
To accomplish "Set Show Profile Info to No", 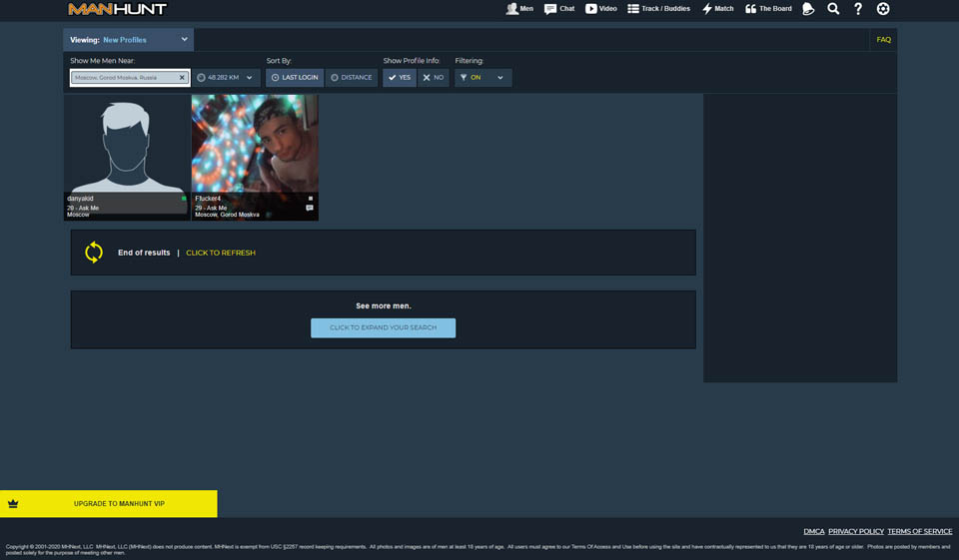I will coord(434,78).
